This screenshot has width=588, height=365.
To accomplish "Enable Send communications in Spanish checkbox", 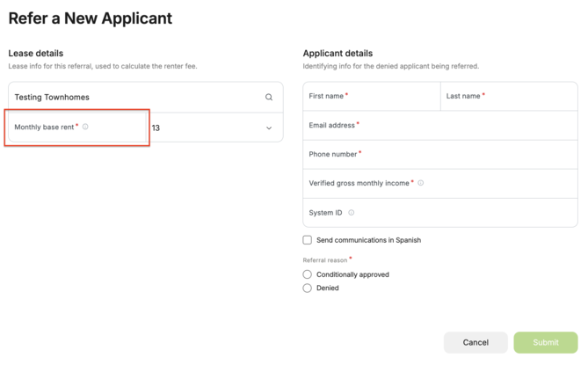I will coord(307,240).
